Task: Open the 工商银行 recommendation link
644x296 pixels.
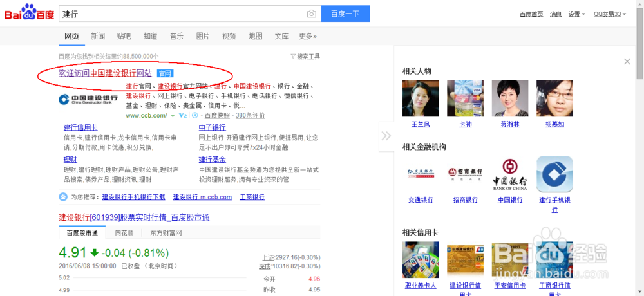Action: click(252, 197)
